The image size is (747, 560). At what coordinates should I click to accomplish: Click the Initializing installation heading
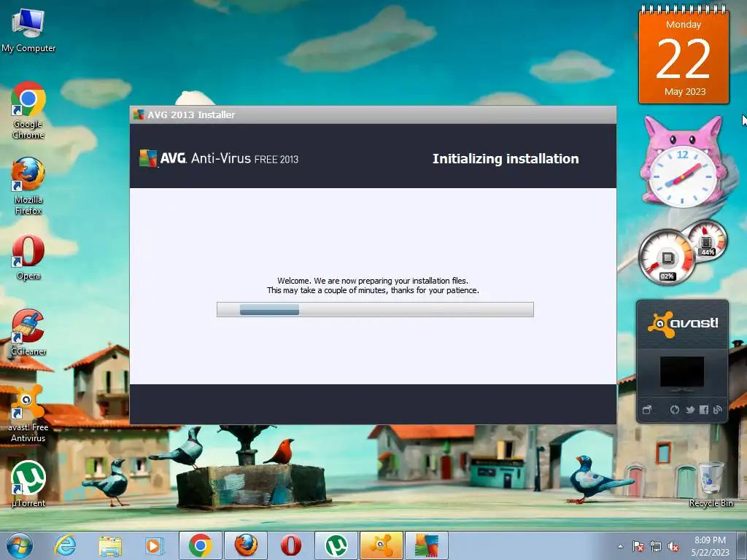click(x=506, y=158)
